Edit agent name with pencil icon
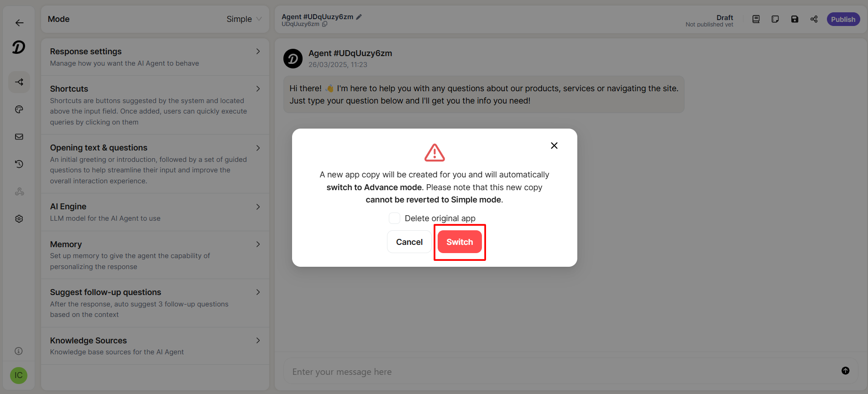 (x=359, y=17)
